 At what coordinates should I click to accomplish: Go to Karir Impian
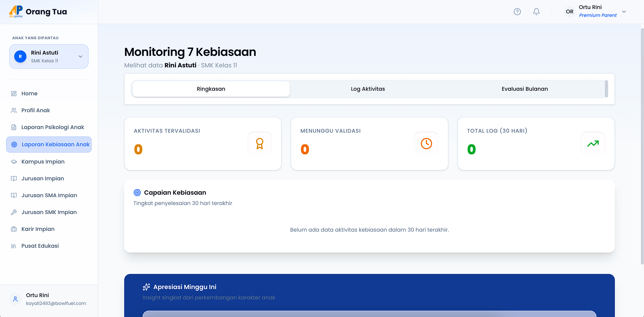coord(49,229)
